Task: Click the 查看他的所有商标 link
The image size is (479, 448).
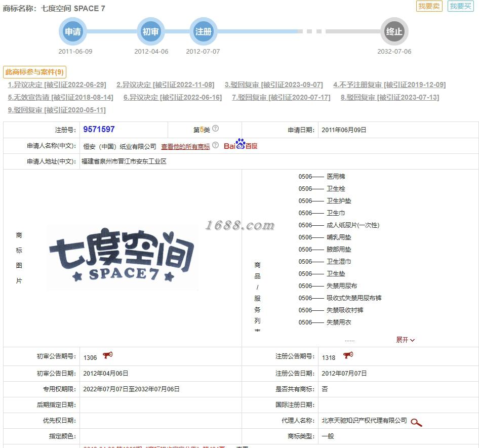Action: point(185,147)
